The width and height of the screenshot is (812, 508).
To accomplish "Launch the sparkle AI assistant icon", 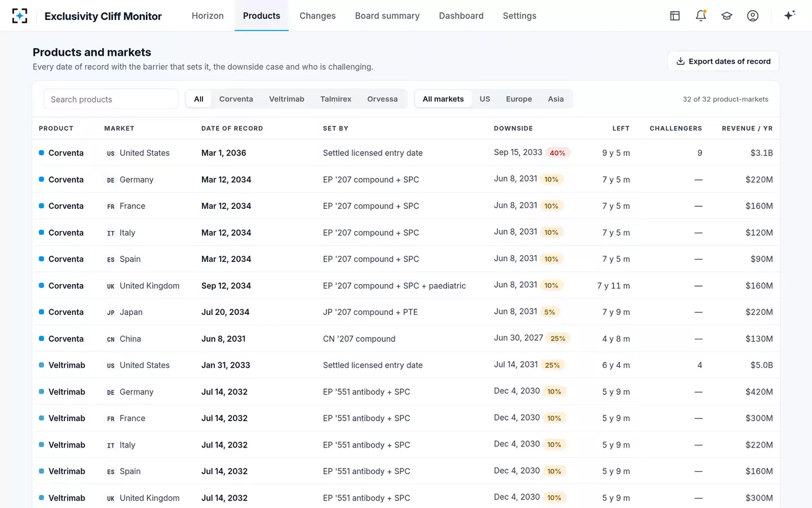I will point(789,15).
